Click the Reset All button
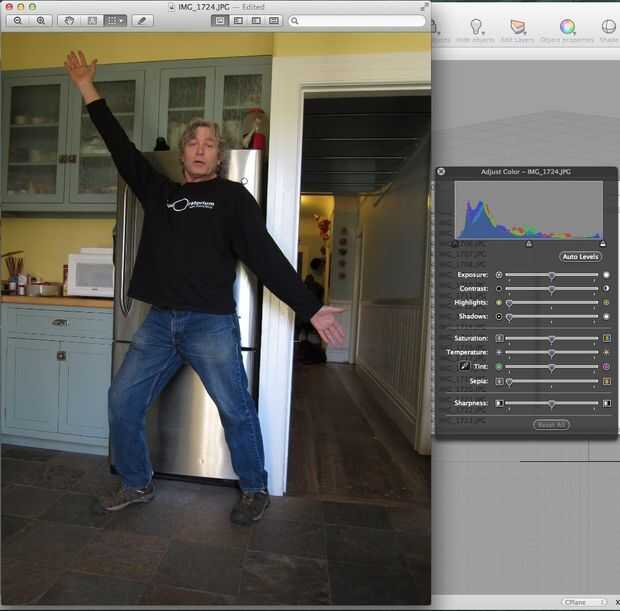The height and width of the screenshot is (611, 620). [x=552, y=425]
